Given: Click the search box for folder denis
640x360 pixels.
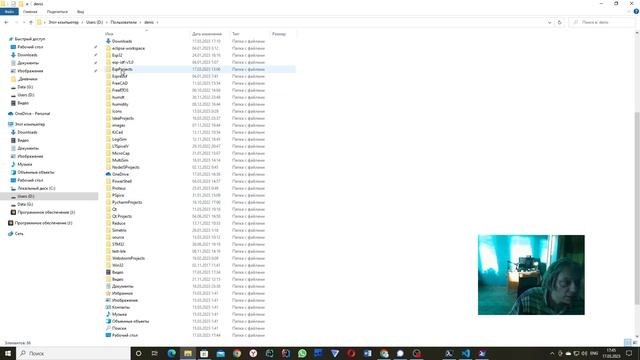Looking at the screenshot, I should coord(602,22).
